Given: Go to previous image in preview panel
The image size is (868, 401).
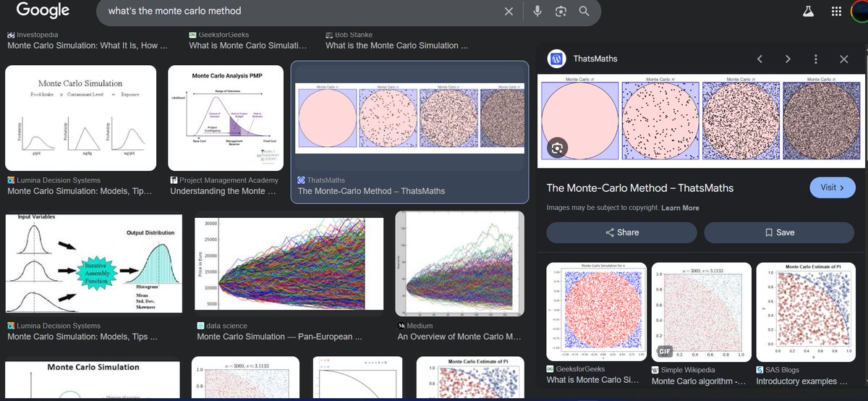Looking at the screenshot, I should pyautogui.click(x=759, y=59).
